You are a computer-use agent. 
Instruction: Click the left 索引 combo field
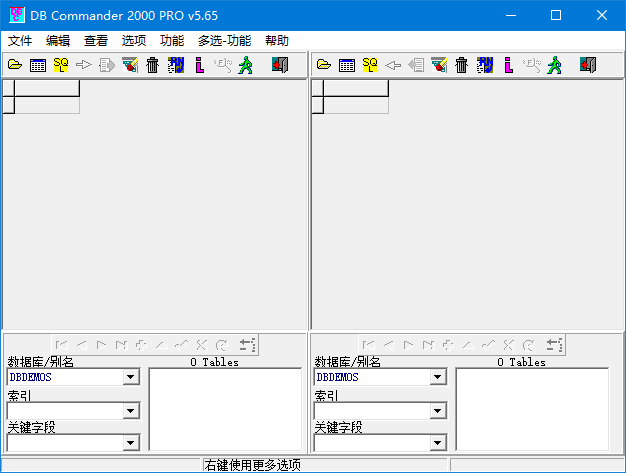[x=74, y=411]
